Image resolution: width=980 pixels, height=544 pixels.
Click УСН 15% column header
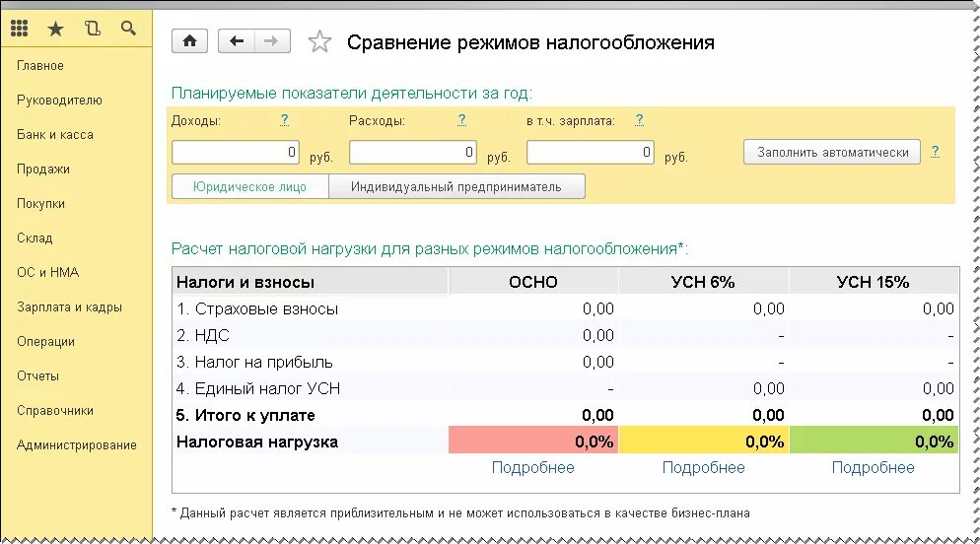tap(874, 282)
